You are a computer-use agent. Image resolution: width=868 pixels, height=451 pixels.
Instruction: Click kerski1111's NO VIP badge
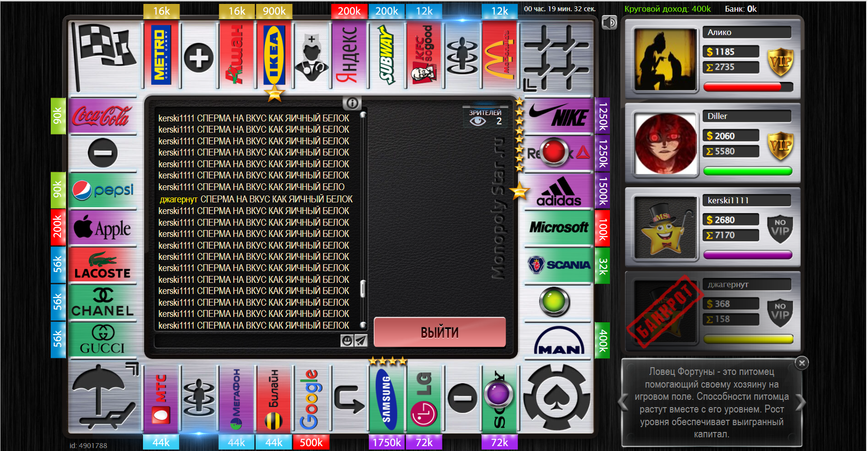click(x=780, y=229)
